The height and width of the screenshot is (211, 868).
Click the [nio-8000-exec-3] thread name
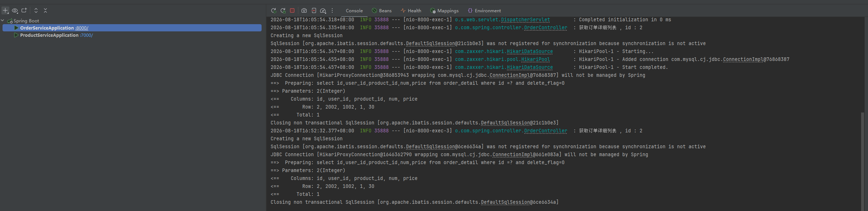tap(428, 131)
